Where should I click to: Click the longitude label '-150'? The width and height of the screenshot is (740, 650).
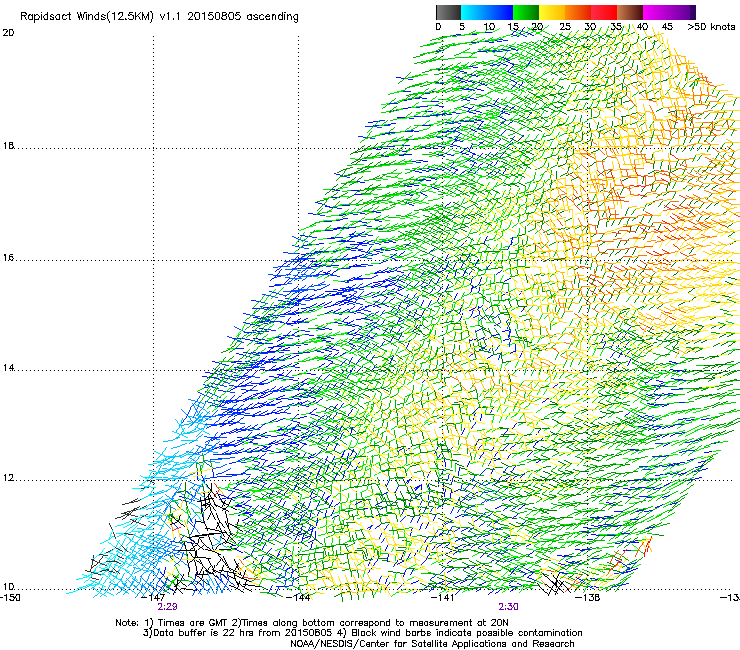(10, 598)
